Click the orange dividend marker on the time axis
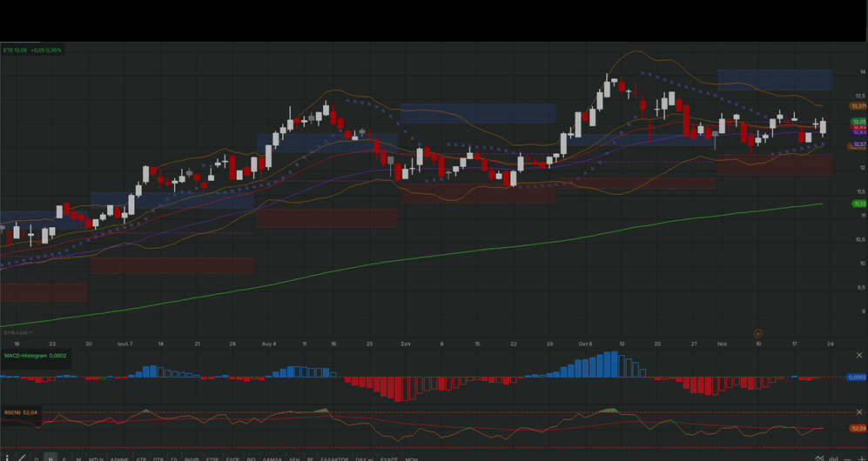This screenshot has width=868, height=461. 757,333
